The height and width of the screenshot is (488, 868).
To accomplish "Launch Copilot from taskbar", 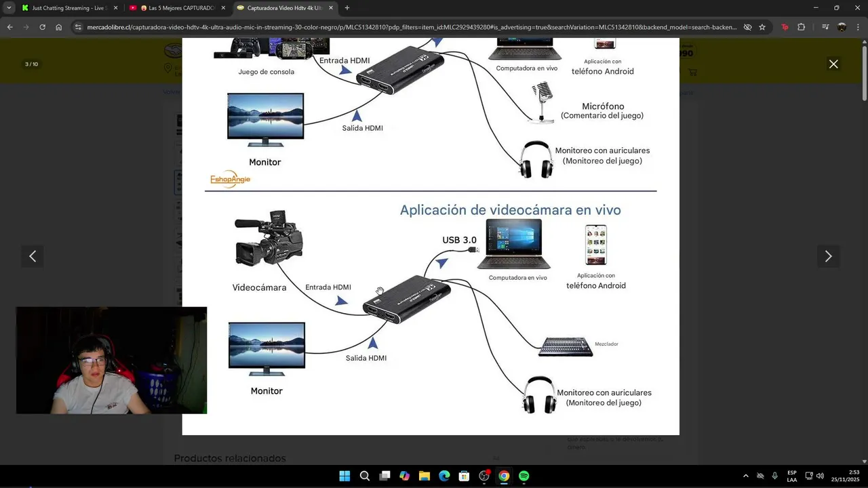I will pyautogui.click(x=405, y=476).
